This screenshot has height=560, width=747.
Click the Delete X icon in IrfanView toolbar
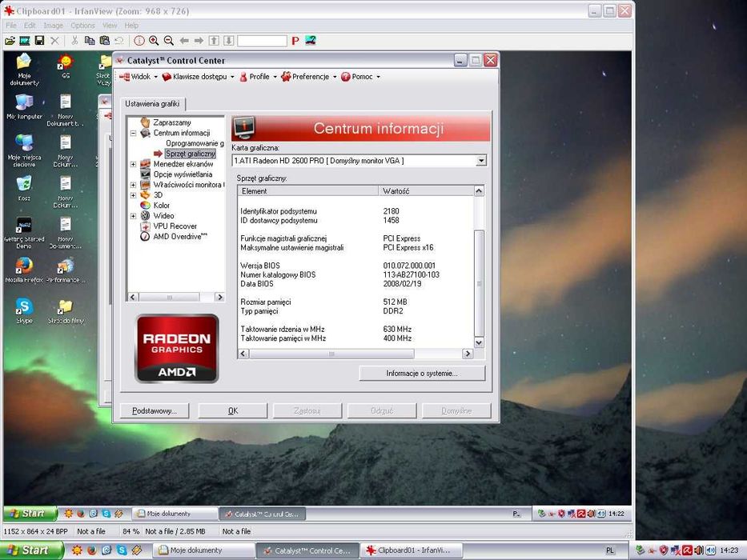54,41
